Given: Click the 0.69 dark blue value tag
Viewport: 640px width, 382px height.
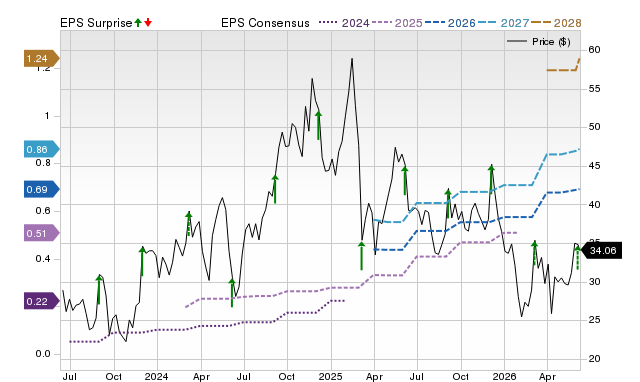Looking at the screenshot, I should [42, 189].
